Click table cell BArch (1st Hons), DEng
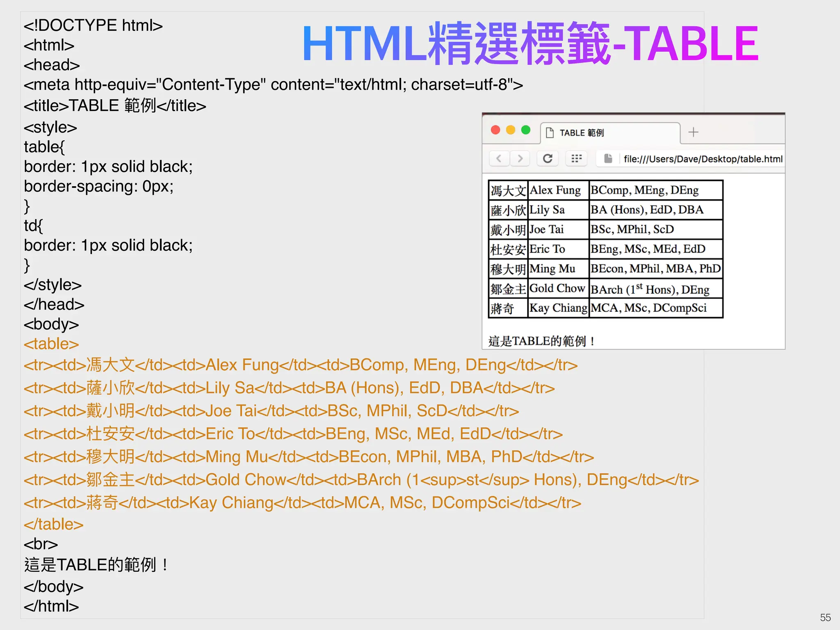The image size is (840, 630). point(656,289)
